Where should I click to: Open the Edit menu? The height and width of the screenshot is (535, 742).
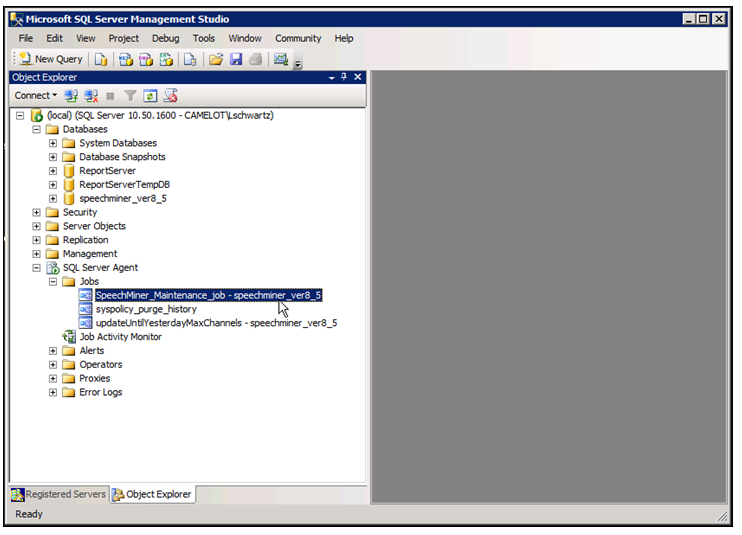click(54, 38)
